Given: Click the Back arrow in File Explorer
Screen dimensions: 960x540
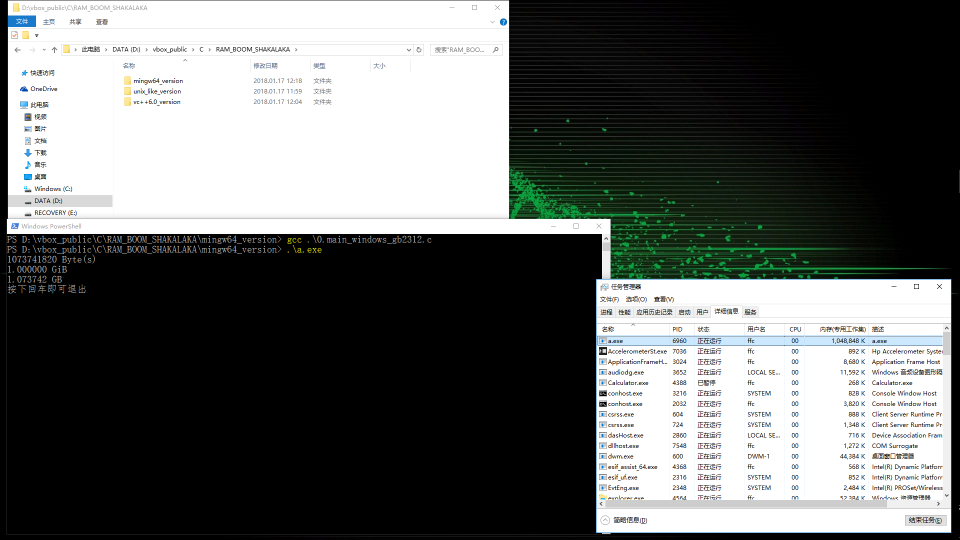Looking at the screenshot, I should (x=17, y=49).
